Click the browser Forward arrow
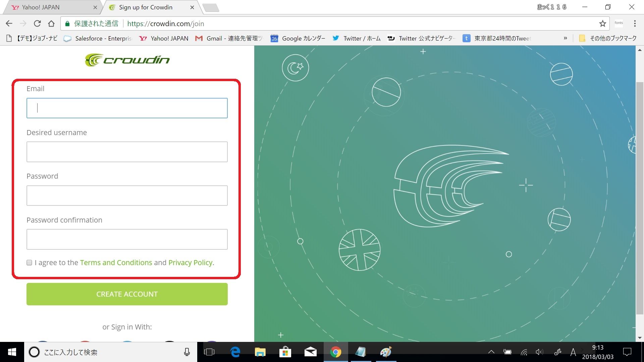Viewport: 644px width, 362px height. [23, 23]
